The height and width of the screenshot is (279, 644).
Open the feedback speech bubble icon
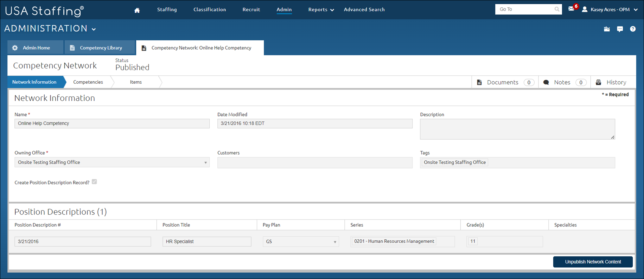tap(620, 29)
